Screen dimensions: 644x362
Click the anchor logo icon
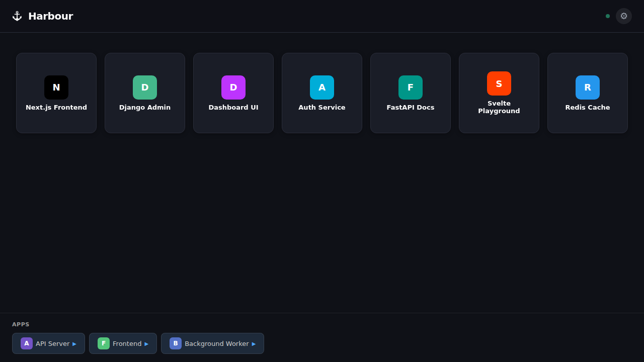click(x=17, y=16)
